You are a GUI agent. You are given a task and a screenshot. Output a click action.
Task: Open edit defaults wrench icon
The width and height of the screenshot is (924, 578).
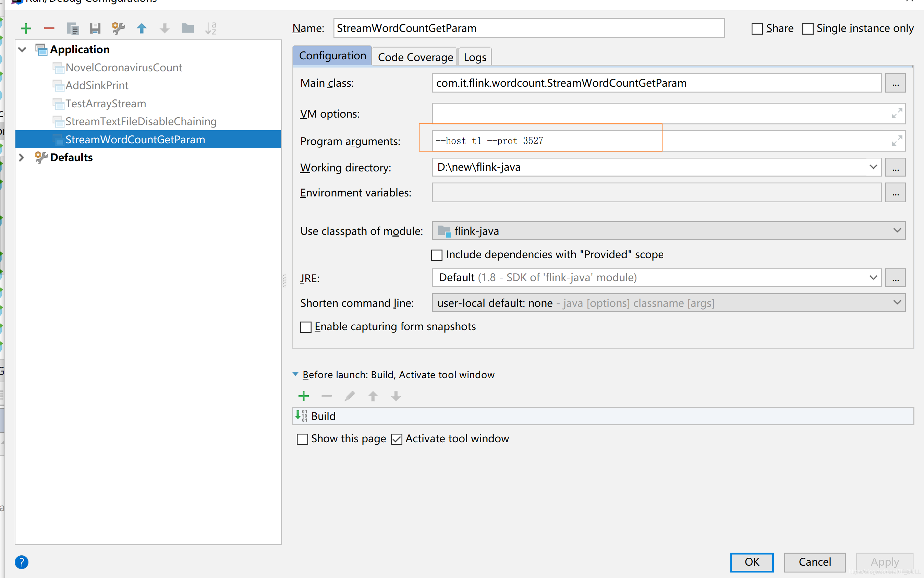point(118,28)
